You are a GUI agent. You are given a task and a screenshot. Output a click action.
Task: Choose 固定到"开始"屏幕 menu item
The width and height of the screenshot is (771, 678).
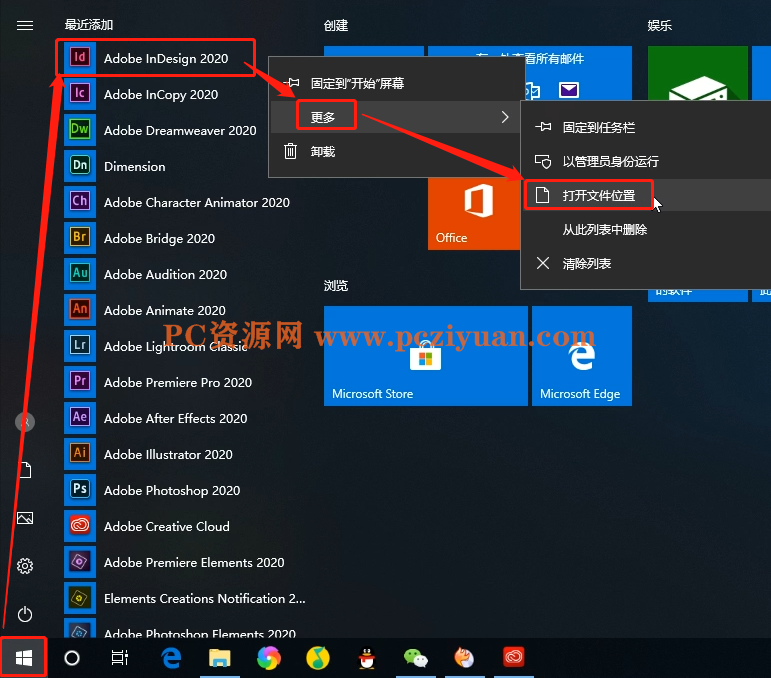pyautogui.click(x=397, y=83)
